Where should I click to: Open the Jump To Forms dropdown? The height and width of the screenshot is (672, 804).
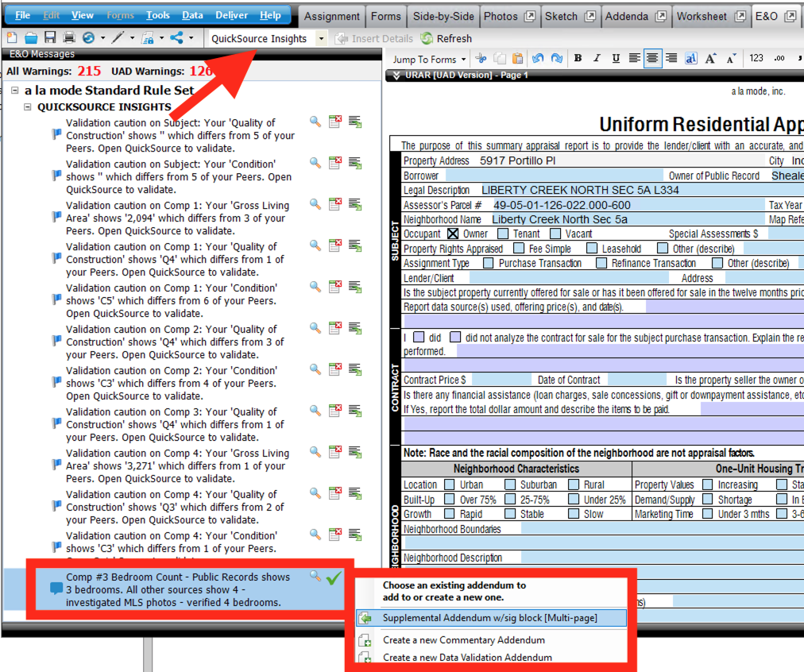429,60
